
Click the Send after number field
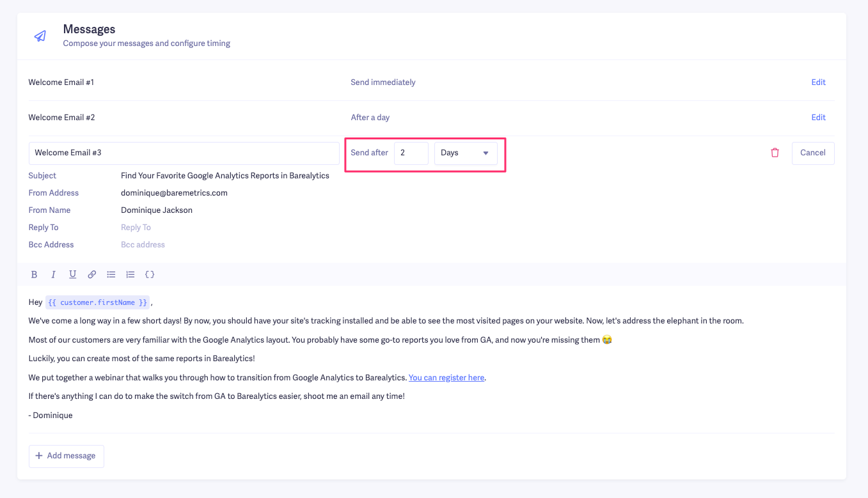point(411,153)
